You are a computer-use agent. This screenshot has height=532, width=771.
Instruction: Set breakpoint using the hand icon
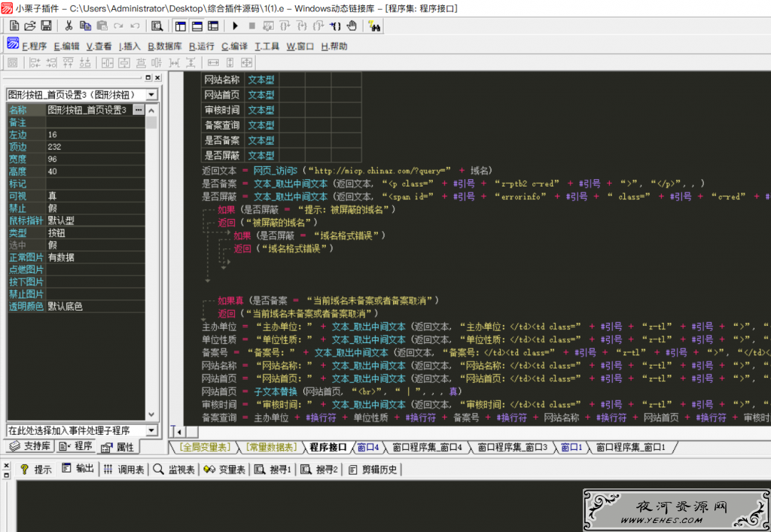[x=352, y=26]
